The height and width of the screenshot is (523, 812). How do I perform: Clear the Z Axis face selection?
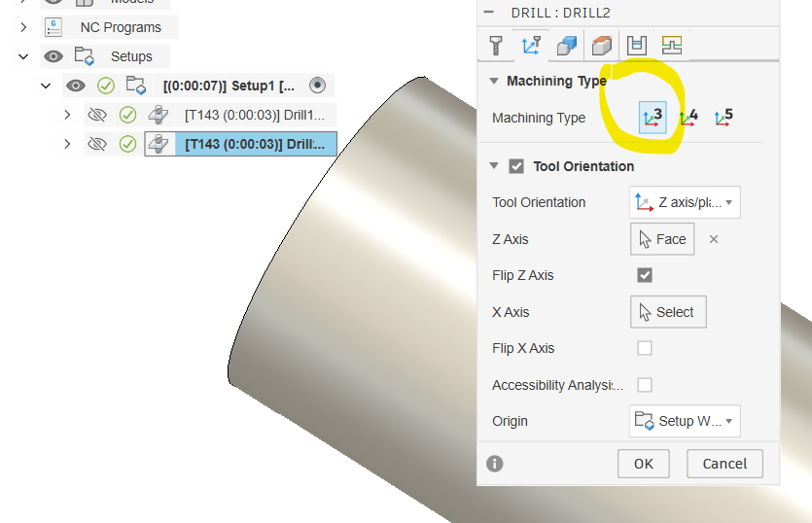[x=714, y=239]
